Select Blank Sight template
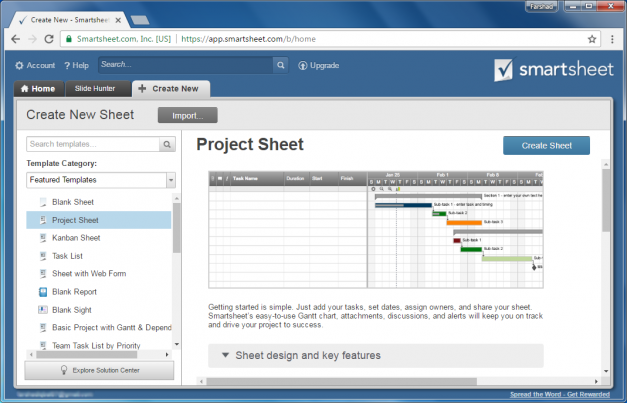 (x=98, y=310)
